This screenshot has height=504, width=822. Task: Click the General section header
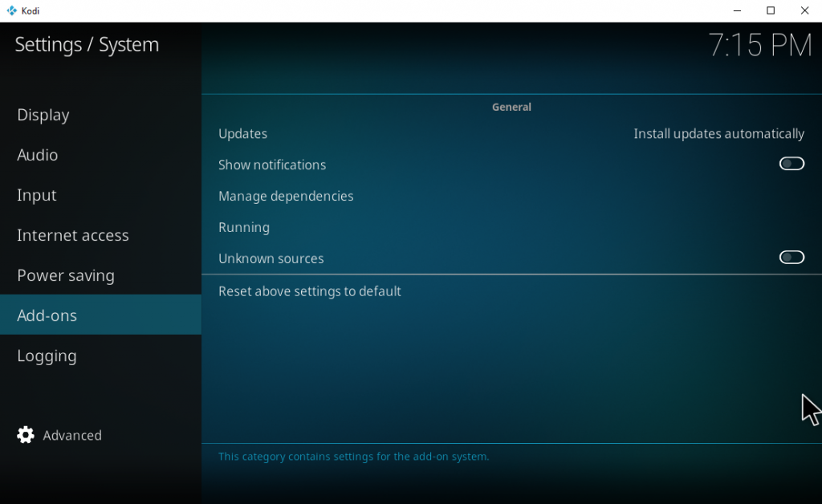coord(511,106)
